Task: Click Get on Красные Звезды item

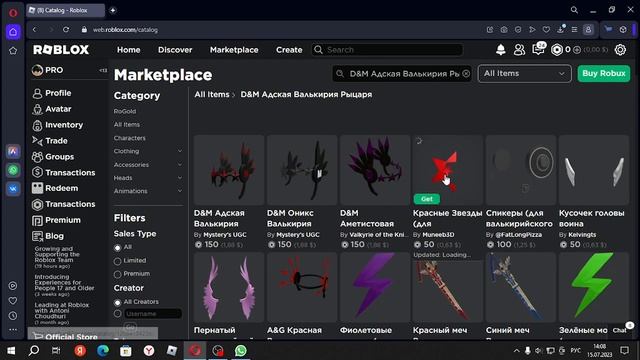Action: click(427, 199)
